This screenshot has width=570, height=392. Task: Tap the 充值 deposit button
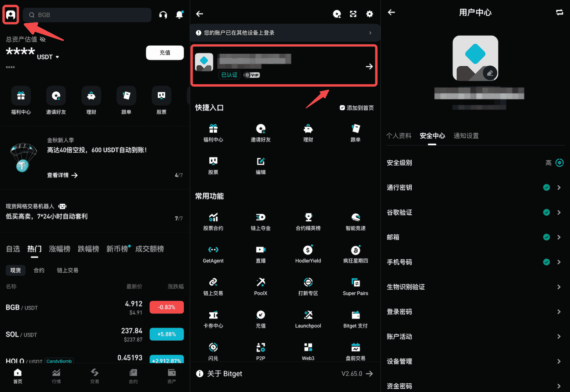tap(165, 53)
